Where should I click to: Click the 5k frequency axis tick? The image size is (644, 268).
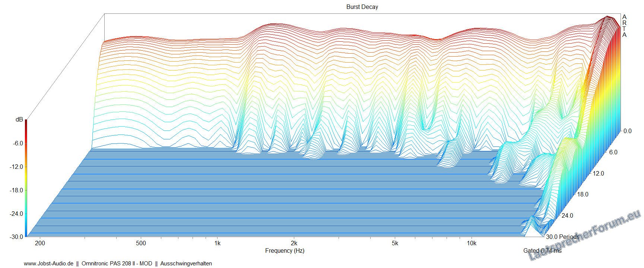(x=395, y=243)
